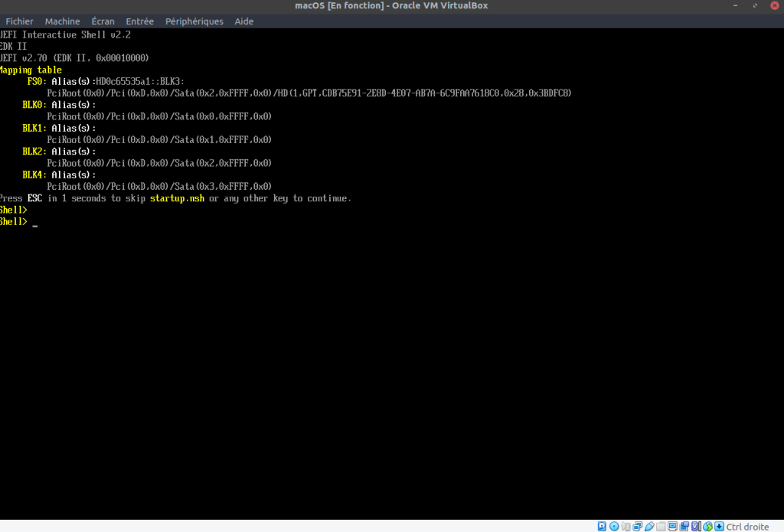
Task: Click the audio status icon
Action: coord(626,526)
